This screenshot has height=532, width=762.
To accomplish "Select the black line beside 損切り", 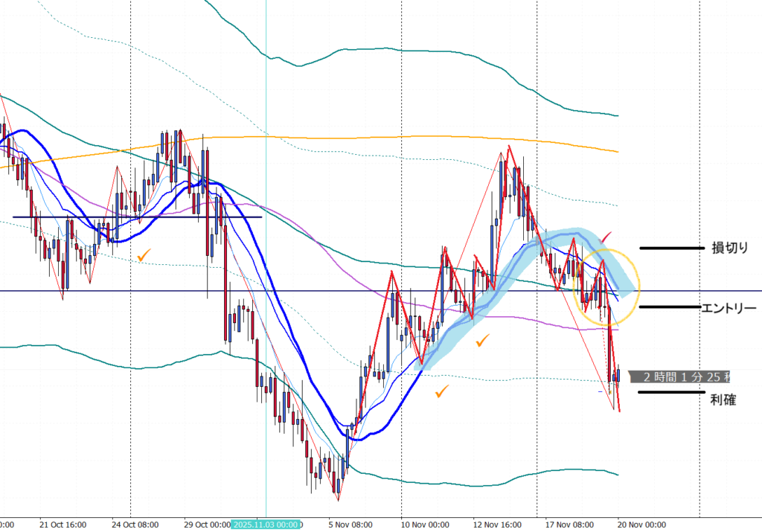I will [x=670, y=248].
